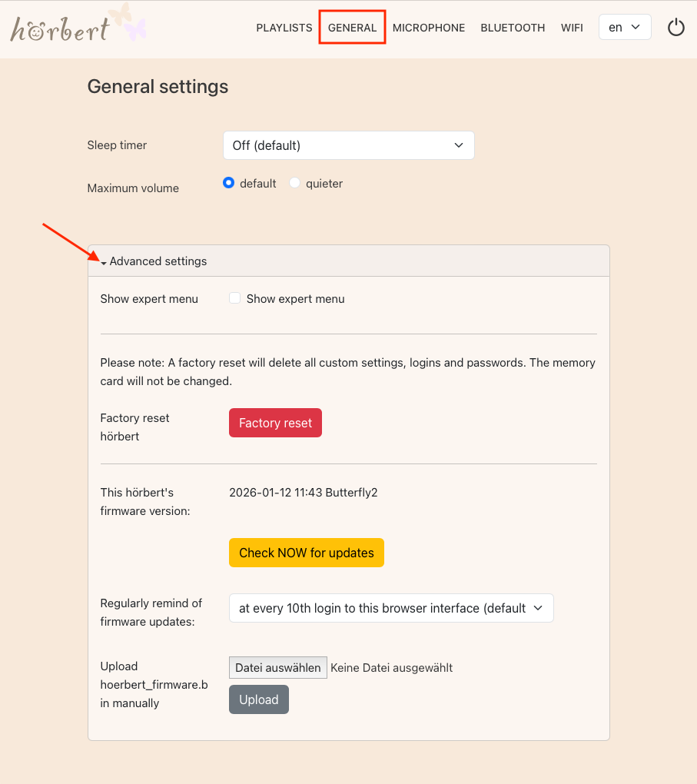
Task: Switch to the Playlists tab
Action: point(284,28)
